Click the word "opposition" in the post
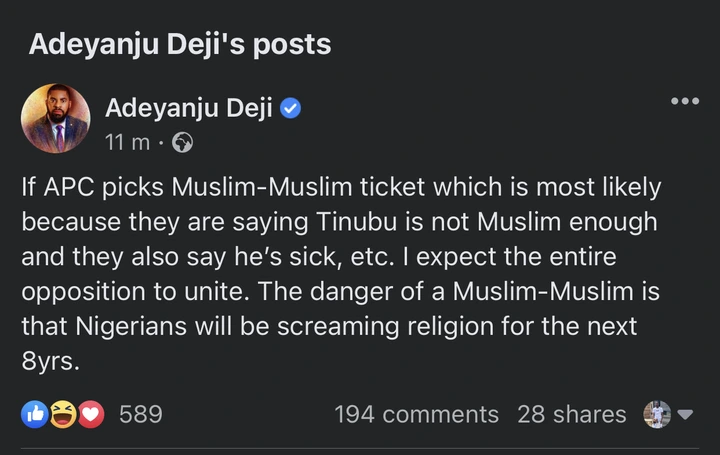This screenshot has height=455, width=720. [84, 290]
